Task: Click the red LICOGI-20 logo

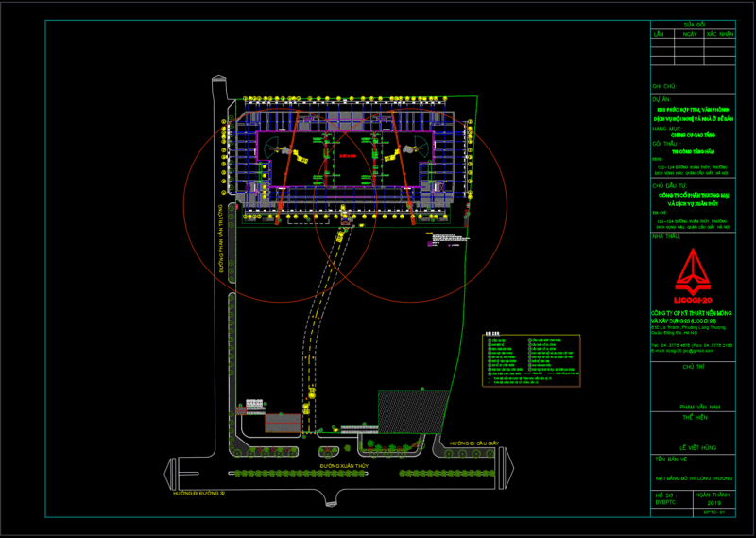Action: 694,273
